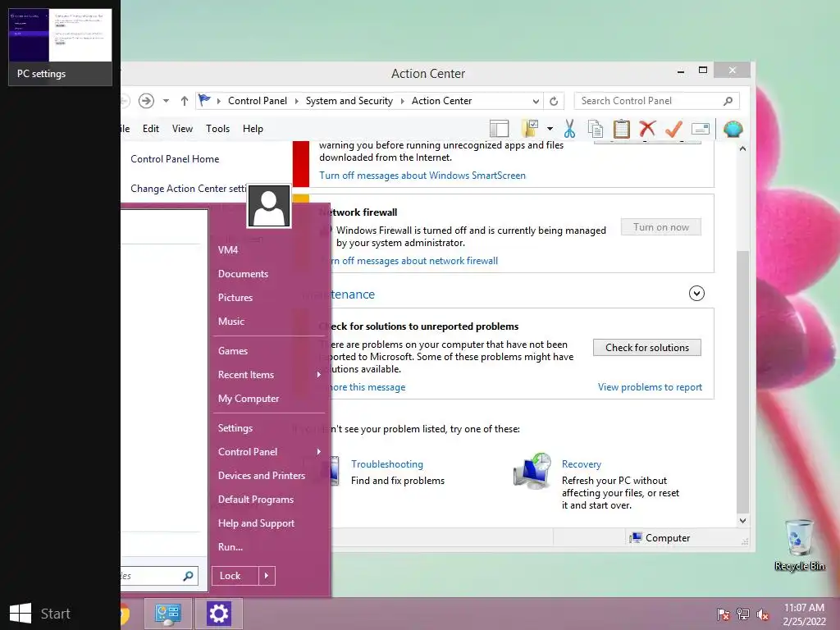Click Control Panel Home link
This screenshot has height=630, width=840.
click(x=175, y=159)
